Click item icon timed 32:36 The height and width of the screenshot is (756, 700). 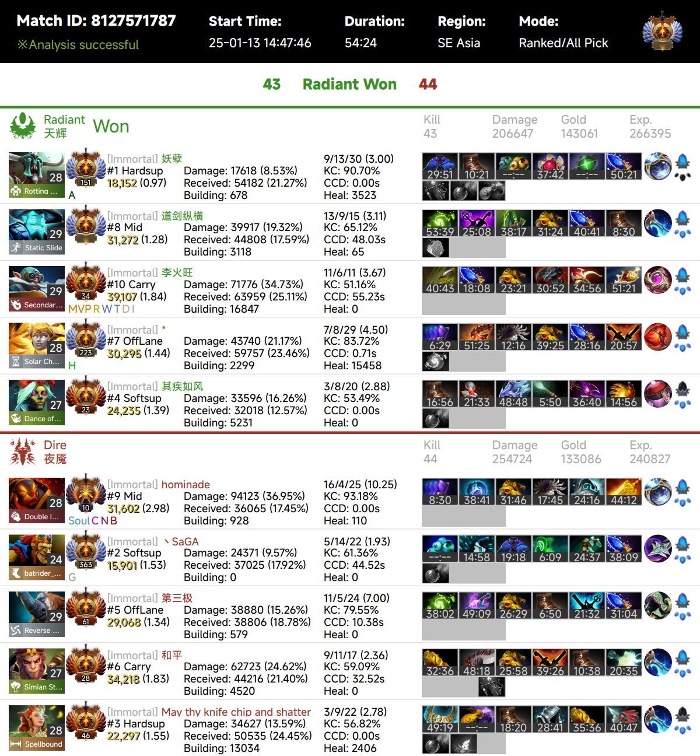tap(440, 663)
